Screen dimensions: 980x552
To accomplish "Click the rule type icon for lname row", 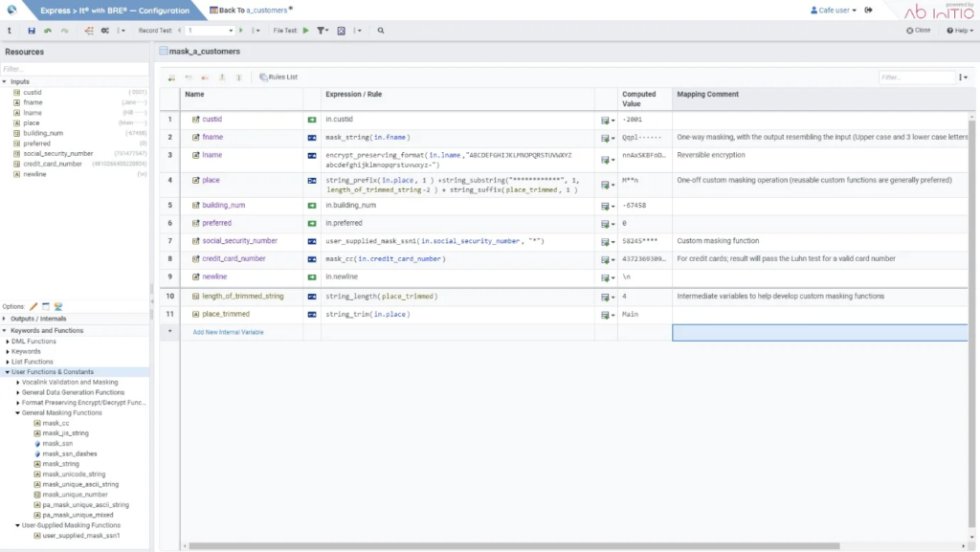I will click(312, 156).
